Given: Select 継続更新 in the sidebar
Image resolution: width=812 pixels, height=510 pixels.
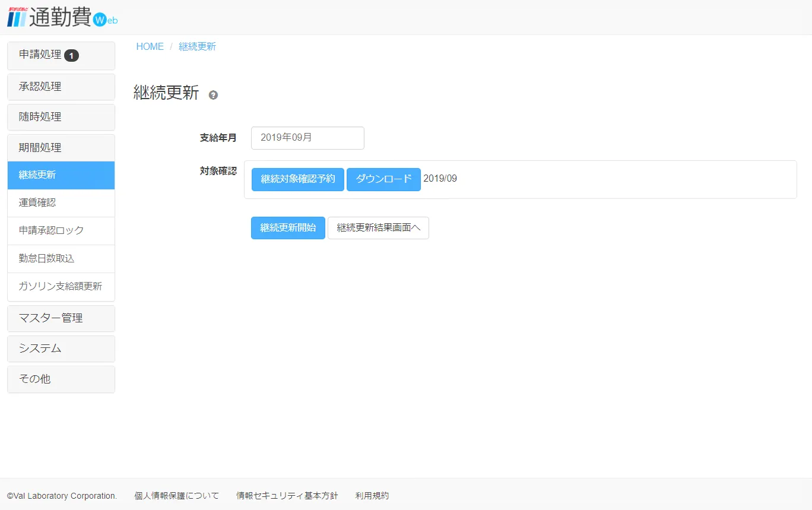Looking at the screenshot, I should [37, 175].
